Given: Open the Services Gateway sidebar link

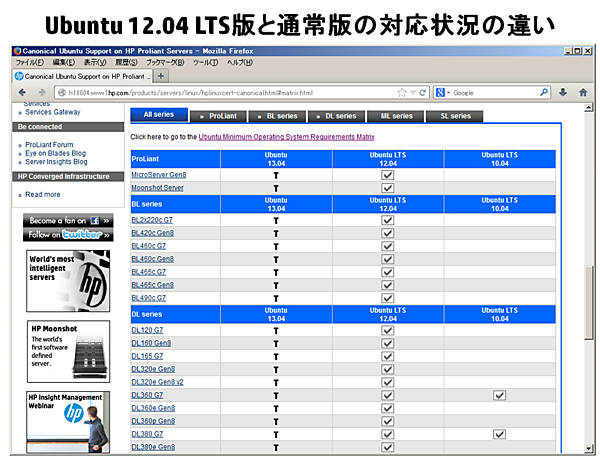Looking at the screenshot, I should (x=53, y=112).
